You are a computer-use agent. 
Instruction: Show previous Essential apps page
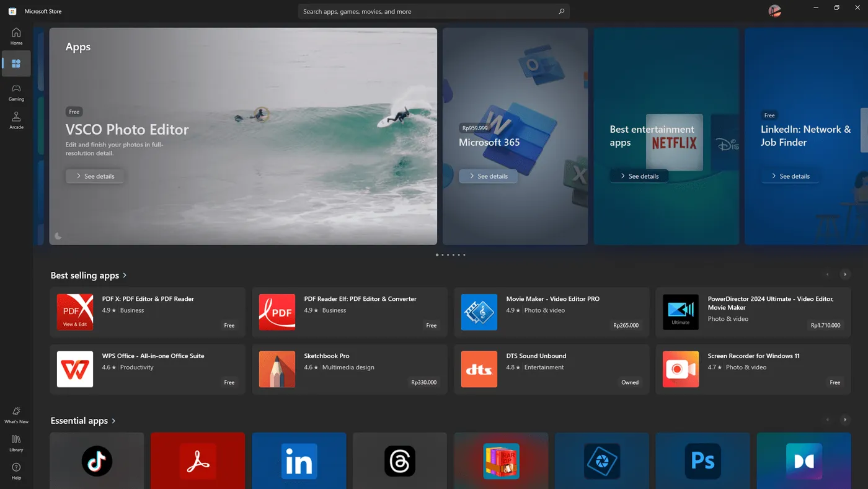pyautogui.click(x=827, y=419)
